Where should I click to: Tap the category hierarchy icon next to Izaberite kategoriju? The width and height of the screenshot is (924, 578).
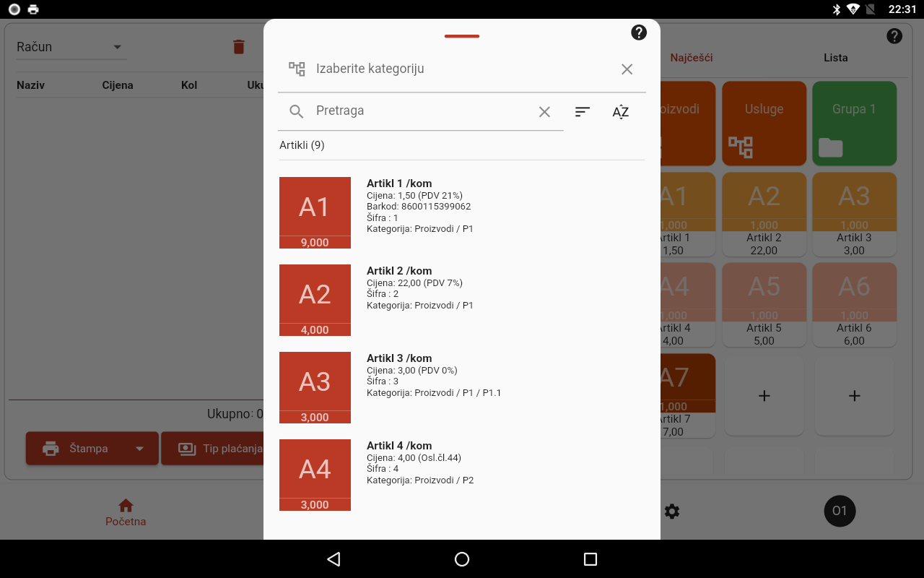296,69
